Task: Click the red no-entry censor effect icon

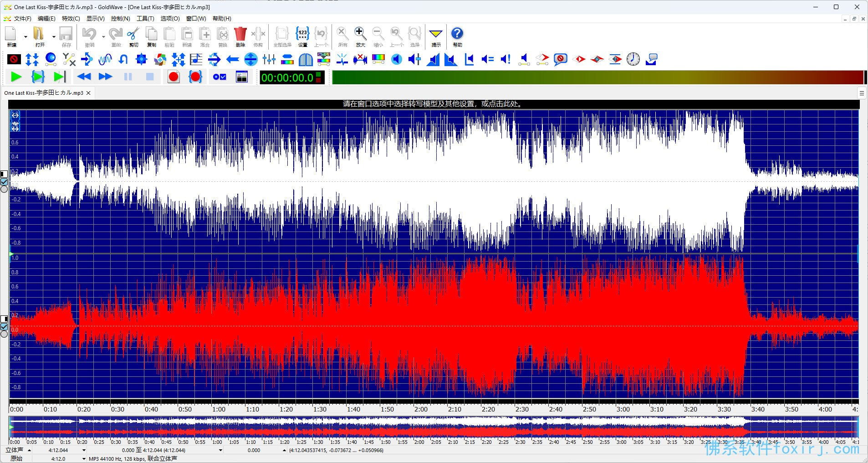Action: click(x=14, y=59)
